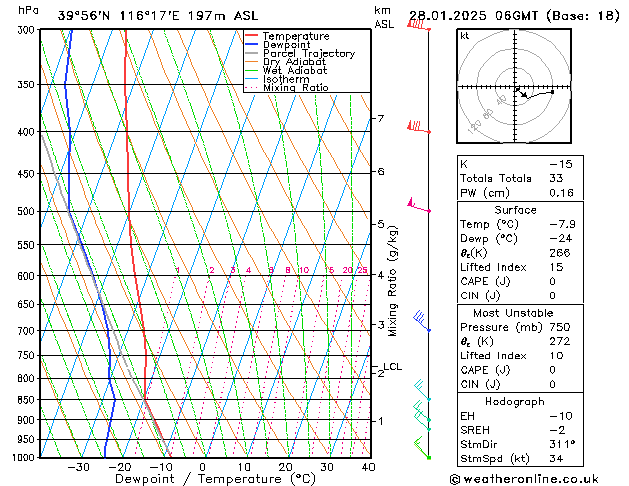Viewport: 629px width, 486px height.
Task: Click the SREH value -2
Action: 557,430
